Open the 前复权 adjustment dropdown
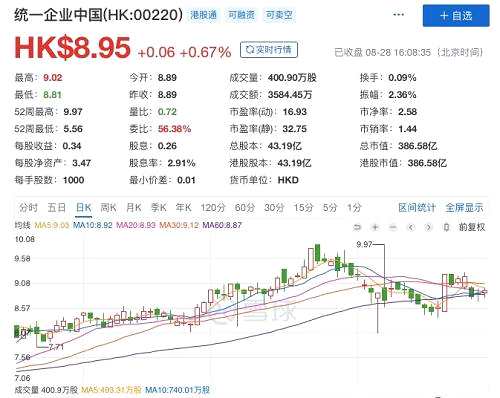Screen dimensions: 500x398 click(472, 227)
